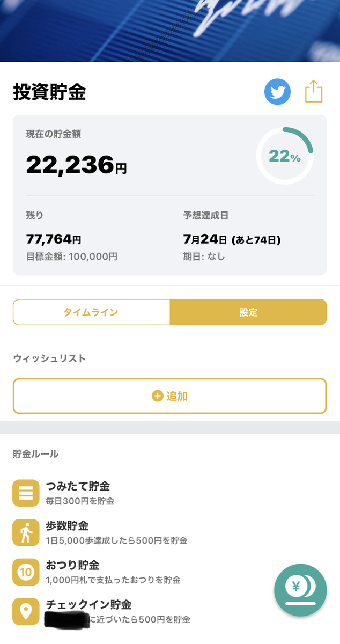Tap the つみたて貯金 stack icon
Screen dimensions: 340x644
pos(26,493)
